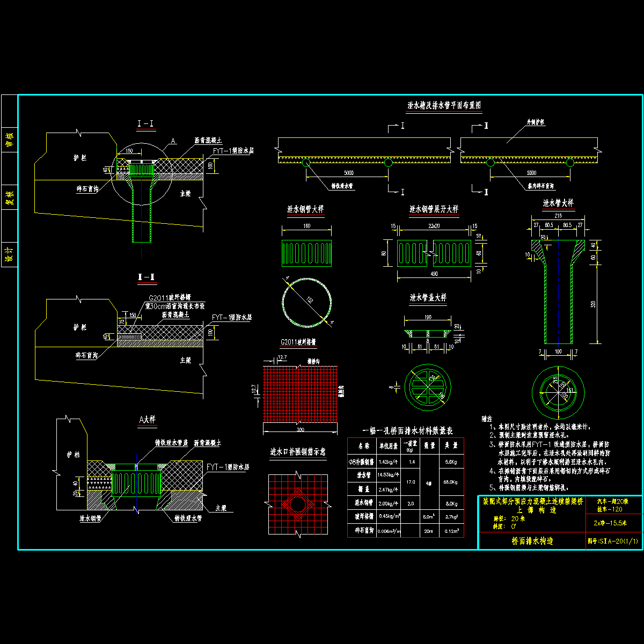The width and height of the screenshot is (644, 644).
Task: Select the '附注' notes heading
Action: coord(487,418)
